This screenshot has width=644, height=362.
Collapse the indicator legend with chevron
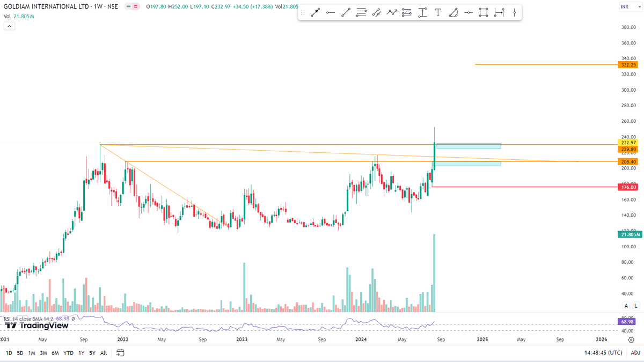9,26
